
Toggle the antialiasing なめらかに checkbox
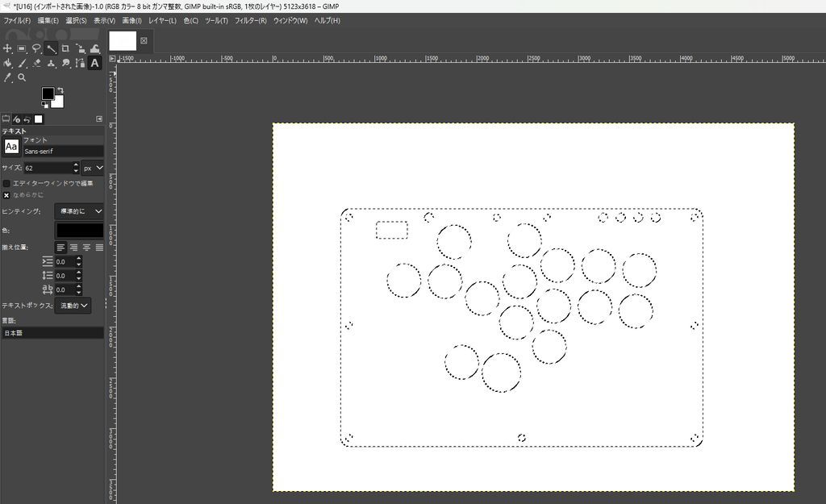pos(6,195)
